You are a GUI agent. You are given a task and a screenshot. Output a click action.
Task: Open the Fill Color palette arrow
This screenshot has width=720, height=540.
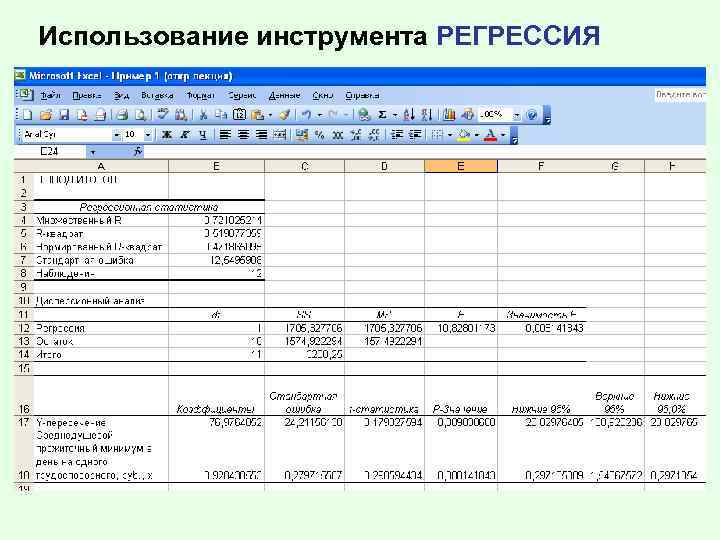click(477, 135)
